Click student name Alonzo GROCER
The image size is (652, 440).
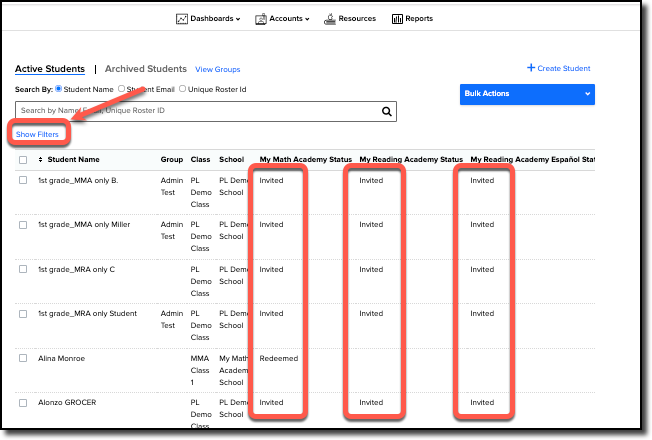(x=67, y=403)
